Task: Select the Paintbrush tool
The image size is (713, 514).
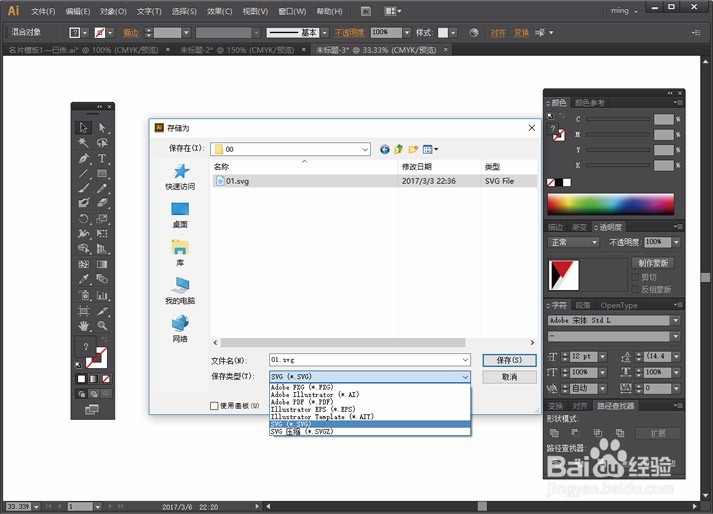Action: pos(83,188)
